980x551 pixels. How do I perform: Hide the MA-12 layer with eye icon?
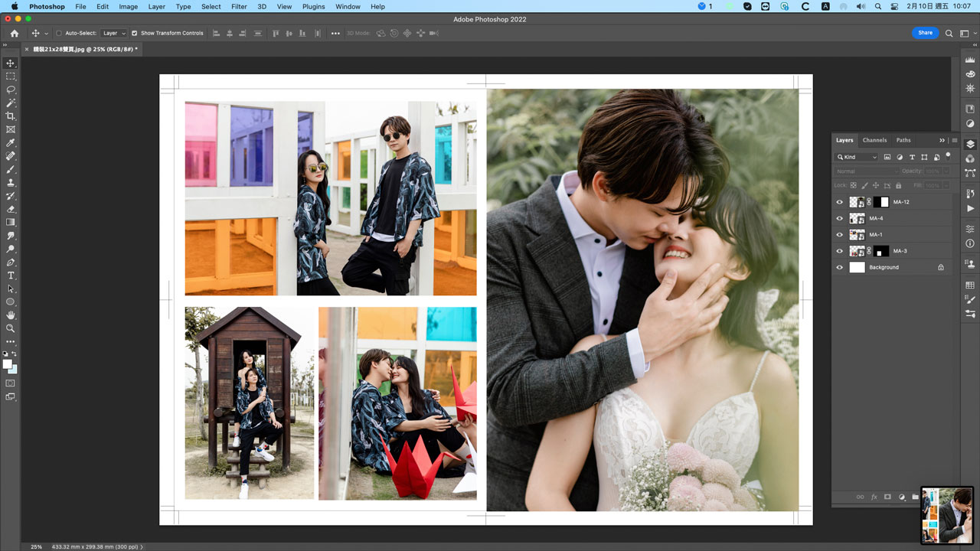(x=840, y=203)
